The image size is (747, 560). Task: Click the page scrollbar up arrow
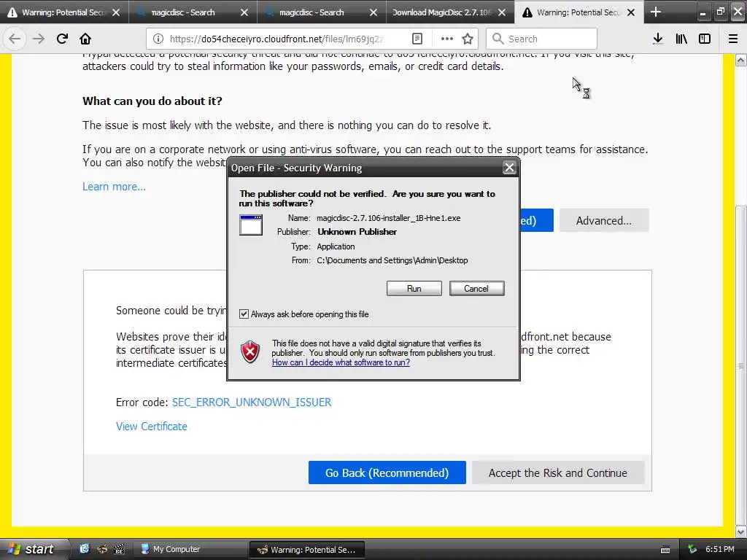740,60
